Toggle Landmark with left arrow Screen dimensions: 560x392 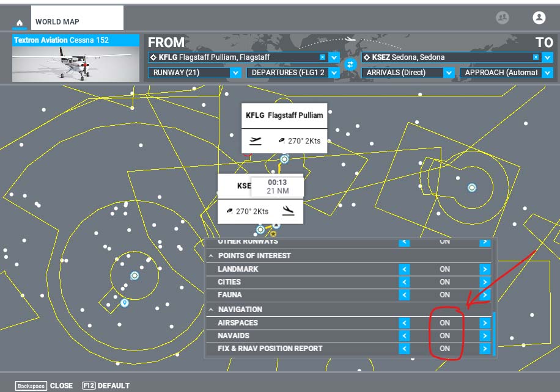pos(404,269)
